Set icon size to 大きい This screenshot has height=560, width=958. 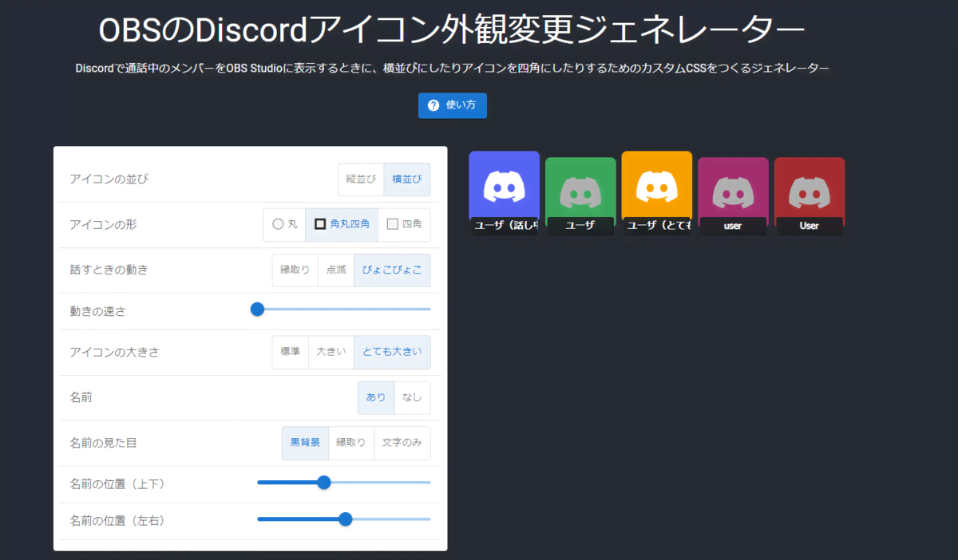[331, 352]
